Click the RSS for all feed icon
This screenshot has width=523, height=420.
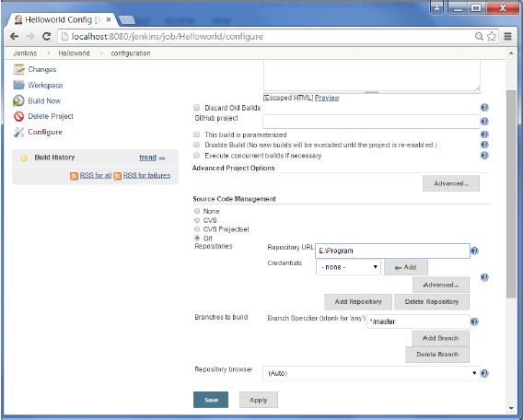click(74, 176)
